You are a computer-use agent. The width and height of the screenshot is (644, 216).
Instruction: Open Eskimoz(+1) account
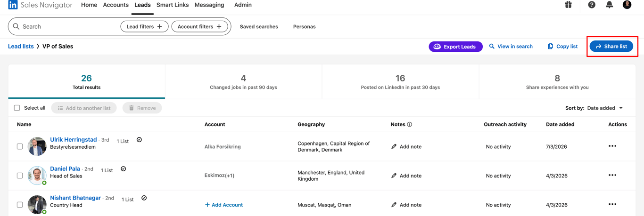[x=219, y=176]
